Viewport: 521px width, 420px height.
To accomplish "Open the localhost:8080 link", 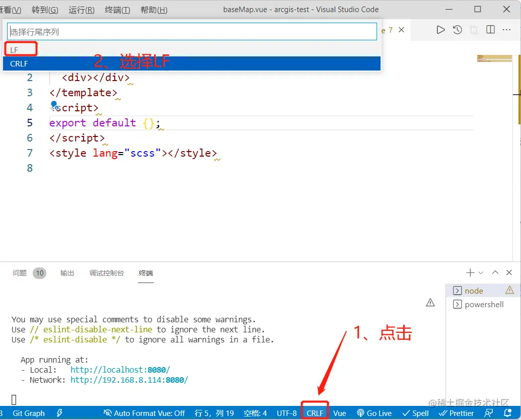I will click(120, 370).
